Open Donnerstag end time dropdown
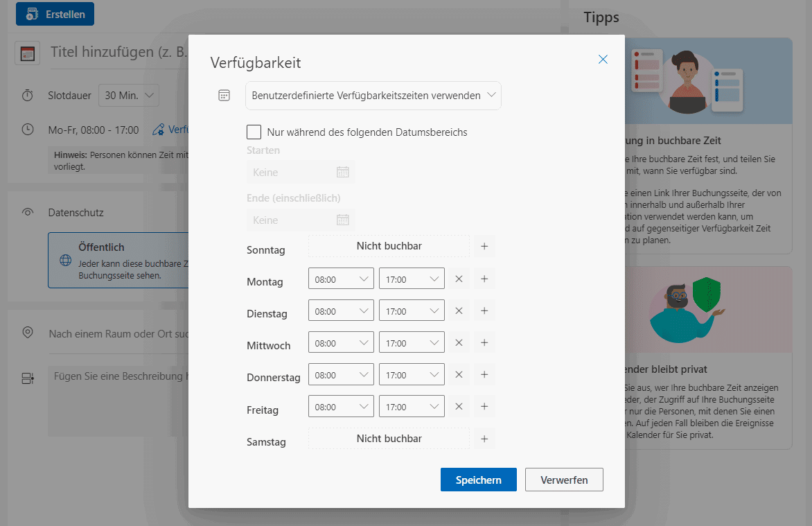Image resolution: width=812 pixels, height=526 pixels. 412,375
